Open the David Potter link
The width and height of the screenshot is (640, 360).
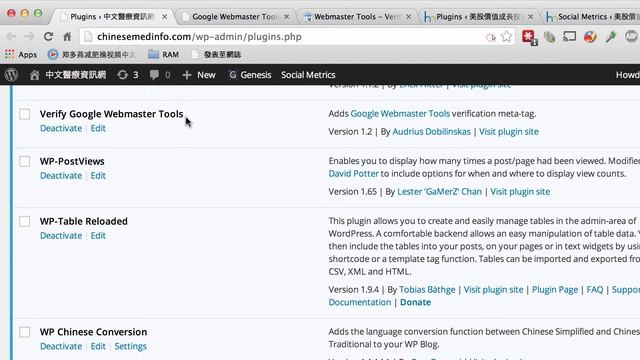pyautogui.click(x=353, y=173)
